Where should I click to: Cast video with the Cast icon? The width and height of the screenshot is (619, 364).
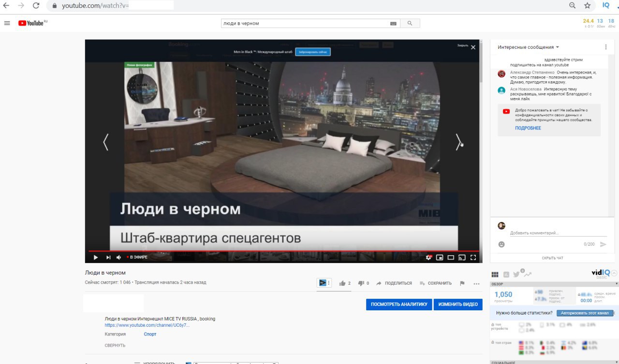(462, 257)
